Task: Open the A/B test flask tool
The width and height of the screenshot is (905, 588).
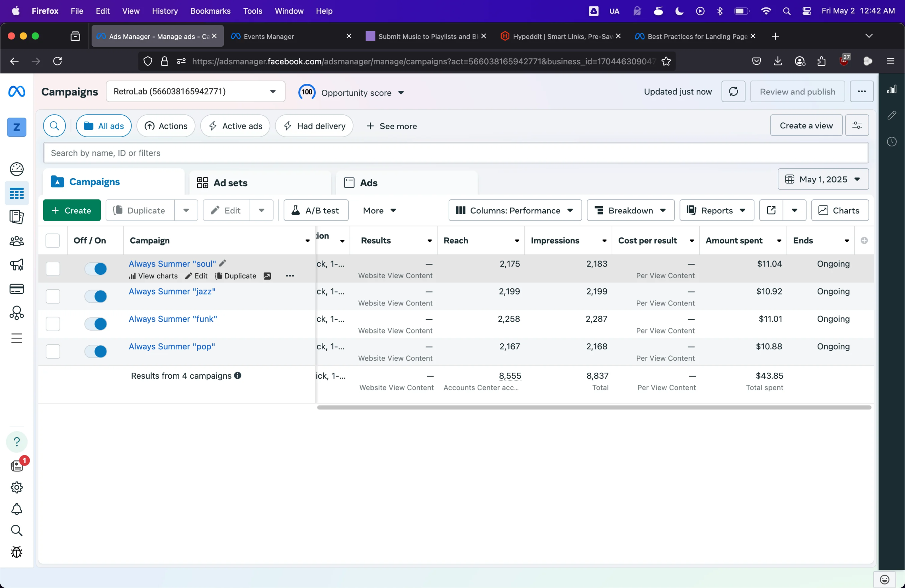Action: [316, 210]
